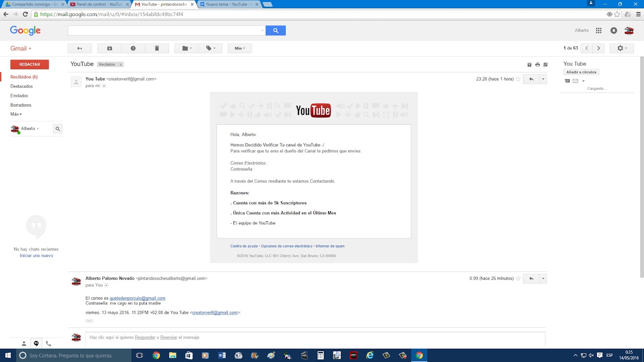Show Hangouts conversations tab
This screenshot has height=362, width=644.
point(36,343)
